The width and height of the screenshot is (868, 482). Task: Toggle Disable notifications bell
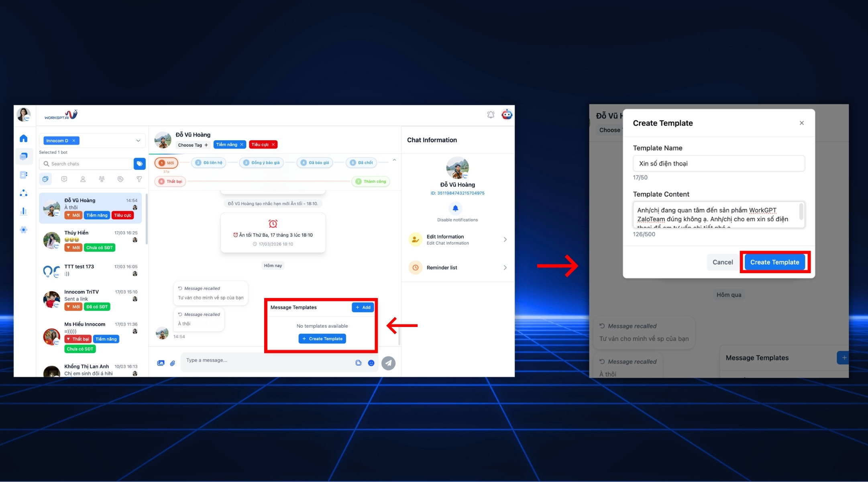455,208
